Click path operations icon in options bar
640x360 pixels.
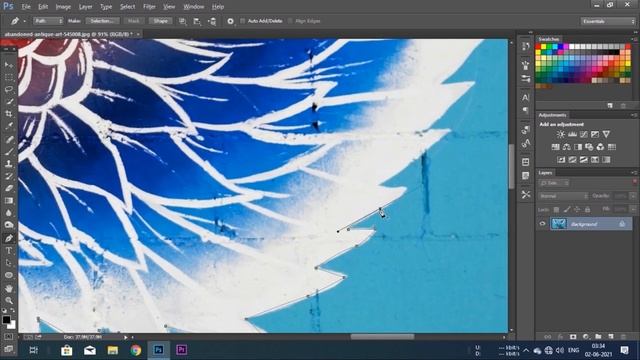(x=182, y=21)
